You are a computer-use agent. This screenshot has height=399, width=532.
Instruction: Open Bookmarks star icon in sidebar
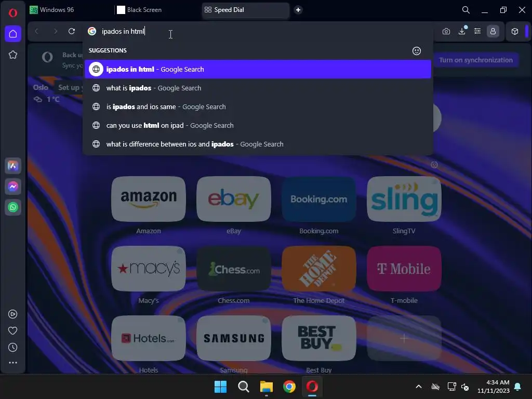pos(13,55)
